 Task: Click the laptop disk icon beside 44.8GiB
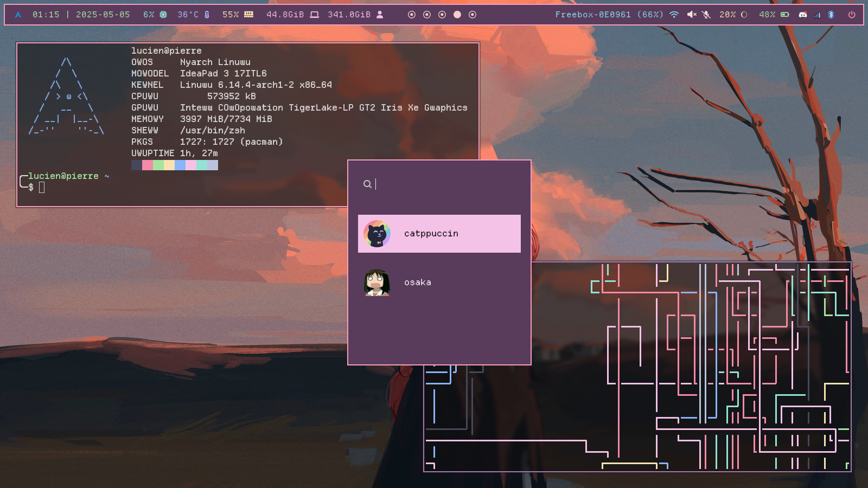[314, 15]
